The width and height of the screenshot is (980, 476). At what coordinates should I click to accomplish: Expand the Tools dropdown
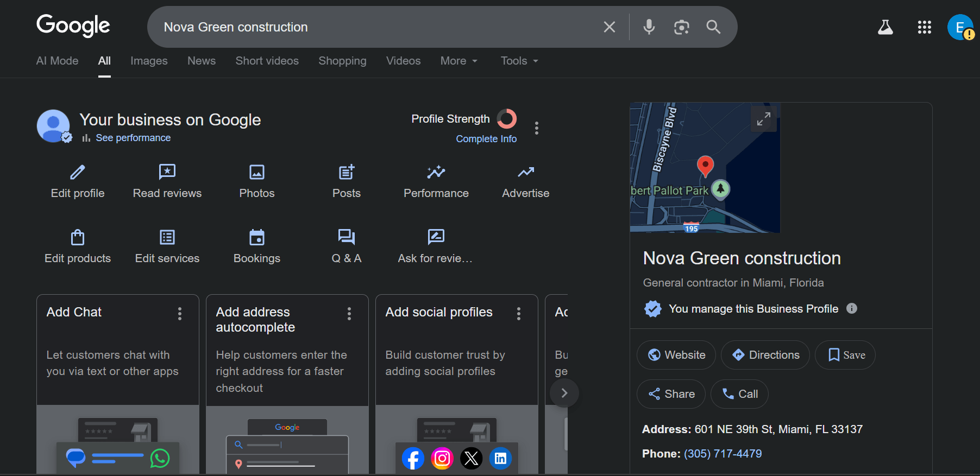[x=519, y=61]
